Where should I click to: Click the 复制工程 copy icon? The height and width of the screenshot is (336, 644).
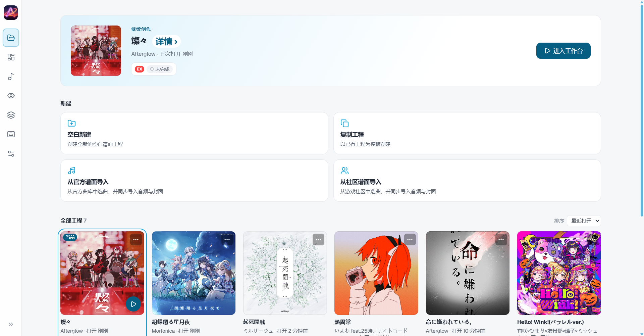point(344,123)
